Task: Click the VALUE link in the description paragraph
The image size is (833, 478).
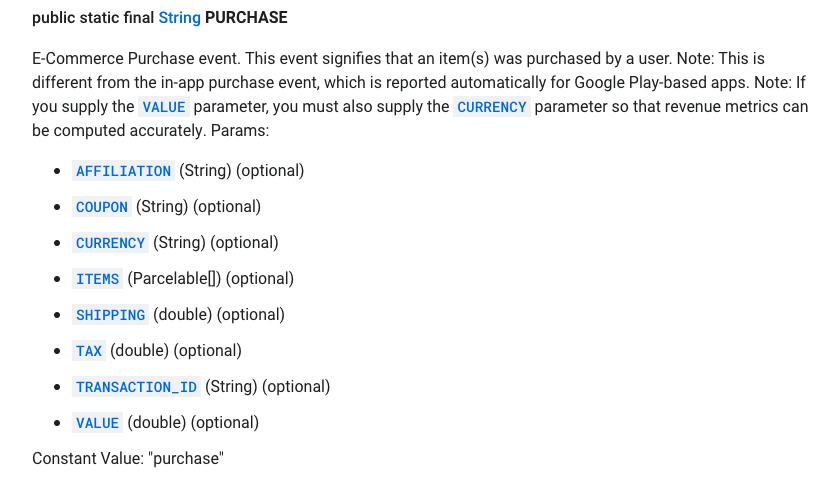Action: (x=164, y=107)
